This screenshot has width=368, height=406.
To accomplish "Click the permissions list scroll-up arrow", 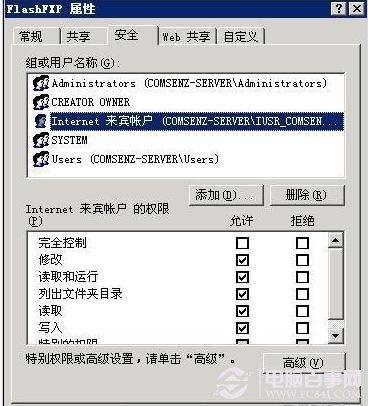I will (x=336, y=240).
